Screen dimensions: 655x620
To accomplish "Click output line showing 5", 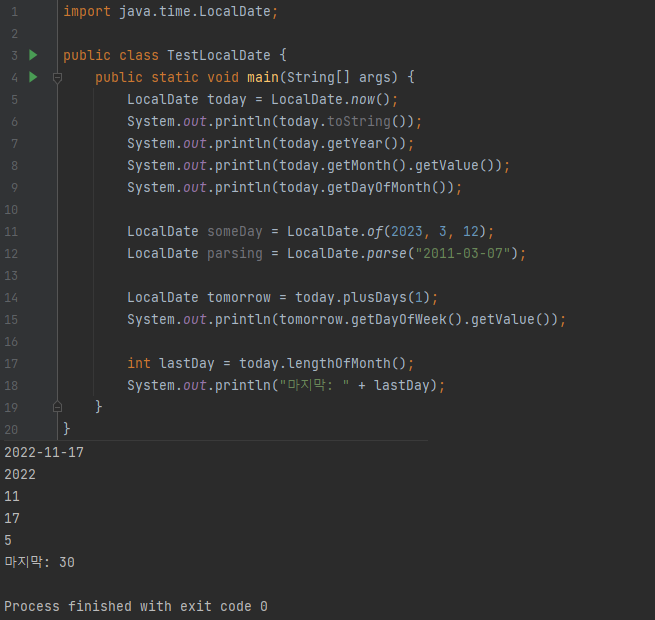I will [8, 541].
